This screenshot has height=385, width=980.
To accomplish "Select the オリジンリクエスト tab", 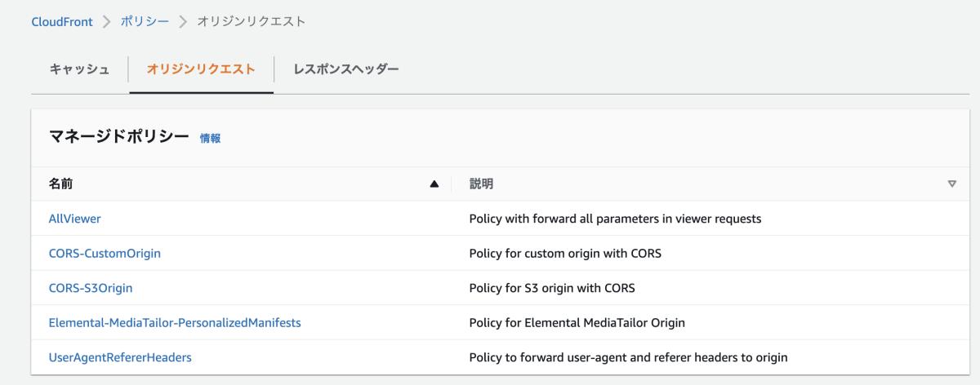I will click(x=201, y=69).
